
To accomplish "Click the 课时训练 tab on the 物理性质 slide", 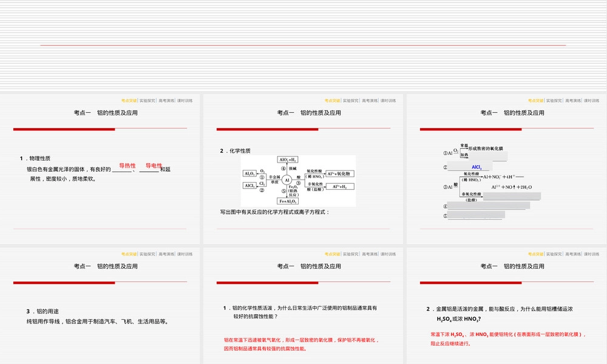I will point(185,101).
